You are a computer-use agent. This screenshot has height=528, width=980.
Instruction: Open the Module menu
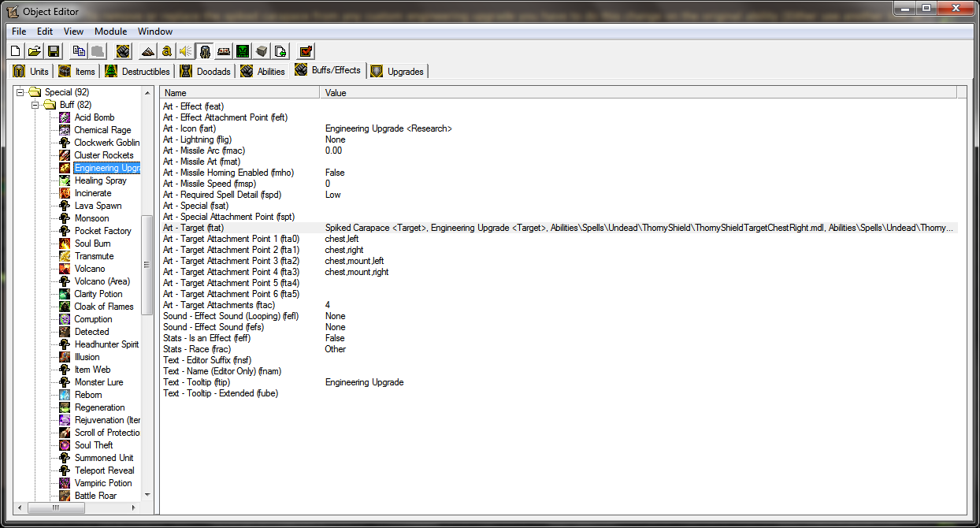click(111, 32)
